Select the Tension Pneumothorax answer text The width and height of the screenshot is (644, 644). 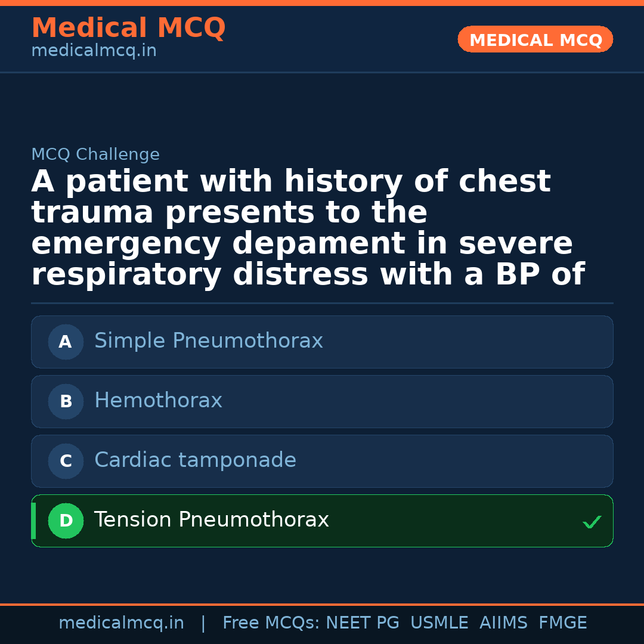tap(211, 520)
